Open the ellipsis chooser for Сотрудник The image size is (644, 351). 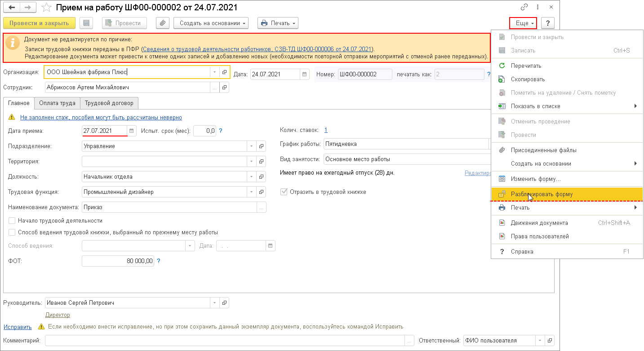[215, 88]
